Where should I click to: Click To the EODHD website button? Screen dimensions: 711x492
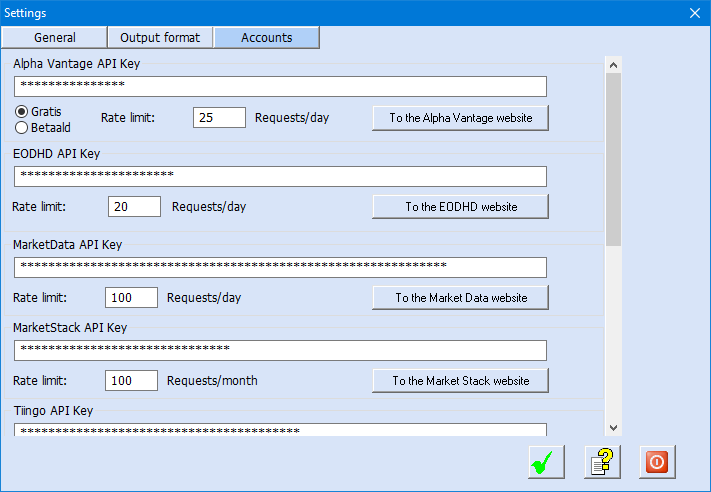[x=460, y=207]
